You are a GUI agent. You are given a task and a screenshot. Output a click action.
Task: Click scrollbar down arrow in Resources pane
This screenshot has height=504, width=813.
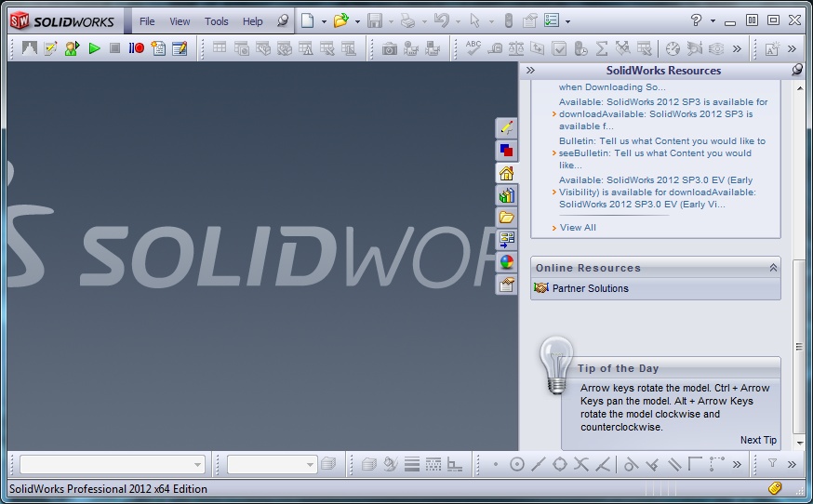pos(799,443)
